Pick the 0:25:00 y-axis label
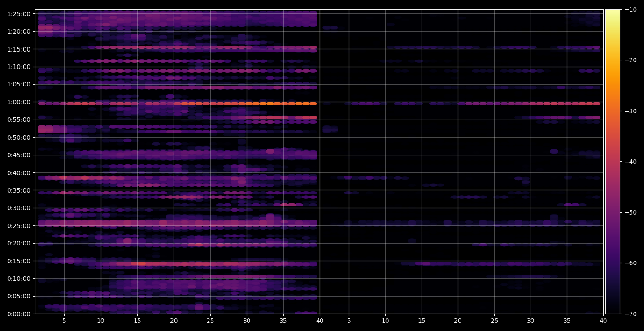The width and height of the screenshot is (644, 331). tap(19, 225)
